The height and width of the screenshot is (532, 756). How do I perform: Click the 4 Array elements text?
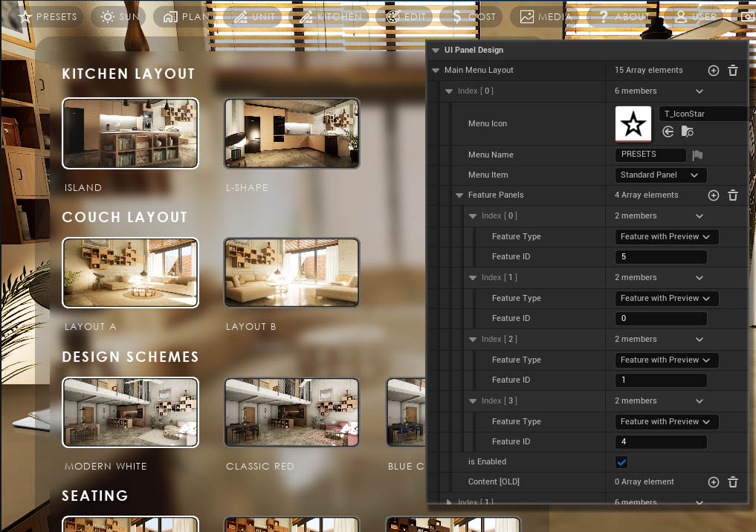coord(646,195)
